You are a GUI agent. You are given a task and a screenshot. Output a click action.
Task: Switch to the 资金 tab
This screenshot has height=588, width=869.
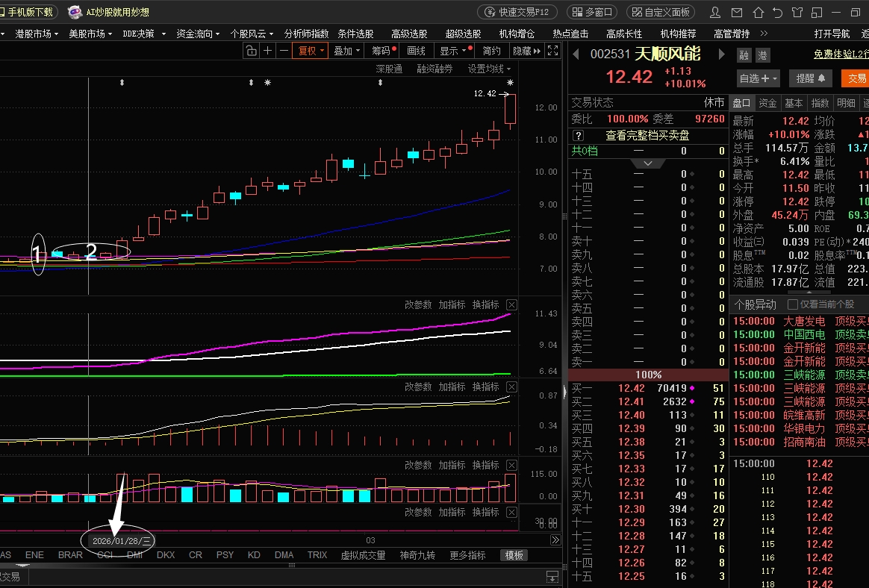pyautogui.click(x=767, y=103)
